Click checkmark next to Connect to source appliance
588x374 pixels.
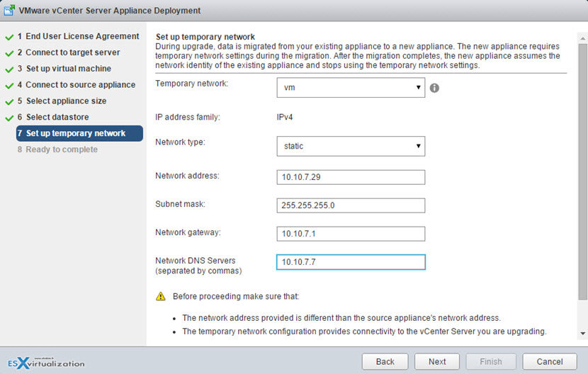pos(9,86)
